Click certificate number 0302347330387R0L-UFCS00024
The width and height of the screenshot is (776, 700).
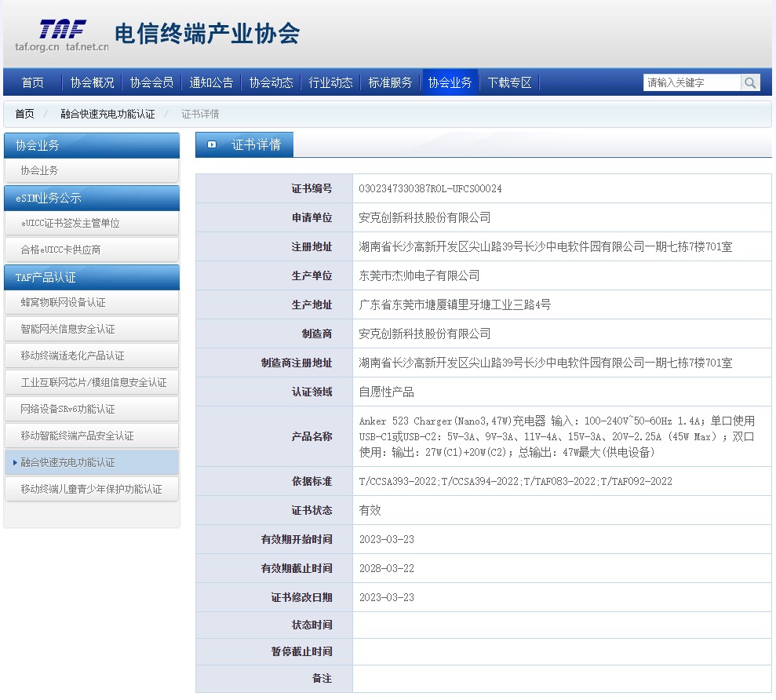(x=430, y=188)
